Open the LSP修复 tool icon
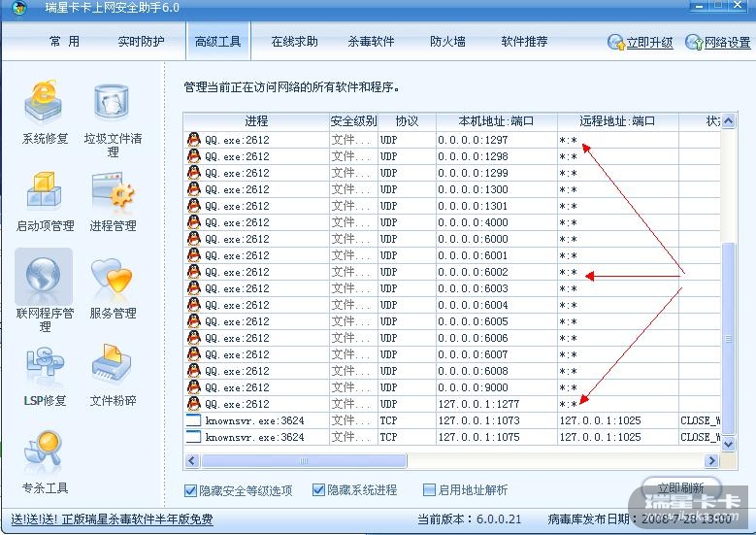756x535 pixels. pyautogui.click(x=45, y=364)
